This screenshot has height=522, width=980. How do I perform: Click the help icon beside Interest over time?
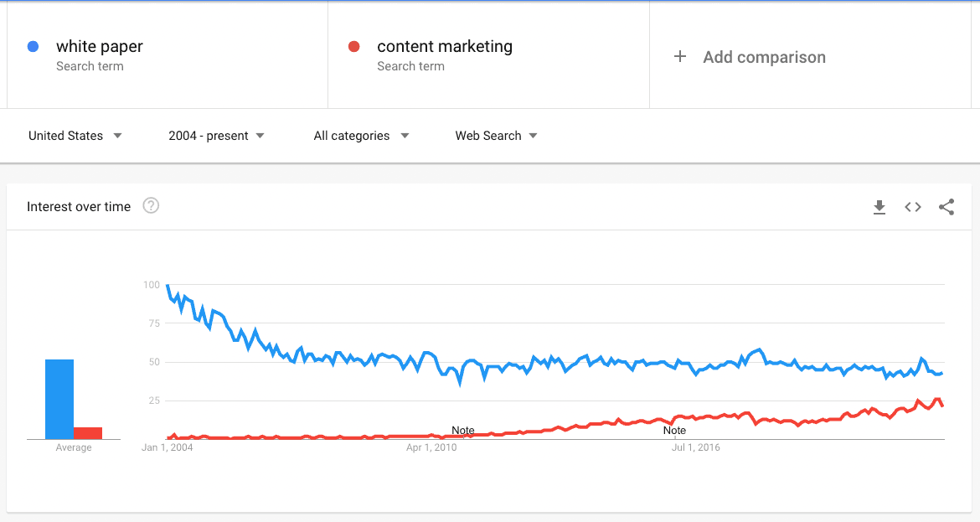[x=151, y=206]
